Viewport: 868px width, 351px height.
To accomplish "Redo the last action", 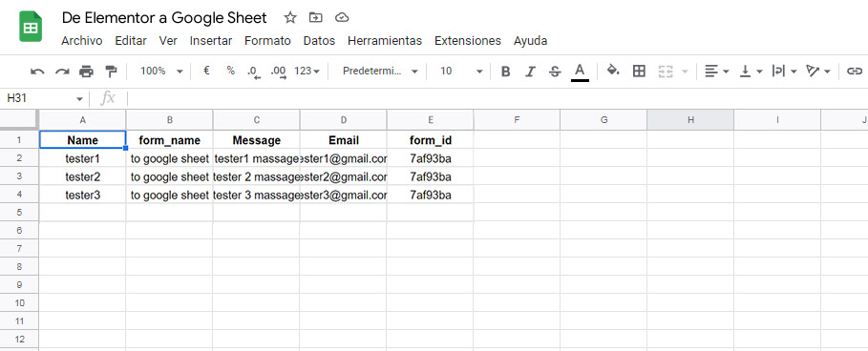I will point(62,72).
